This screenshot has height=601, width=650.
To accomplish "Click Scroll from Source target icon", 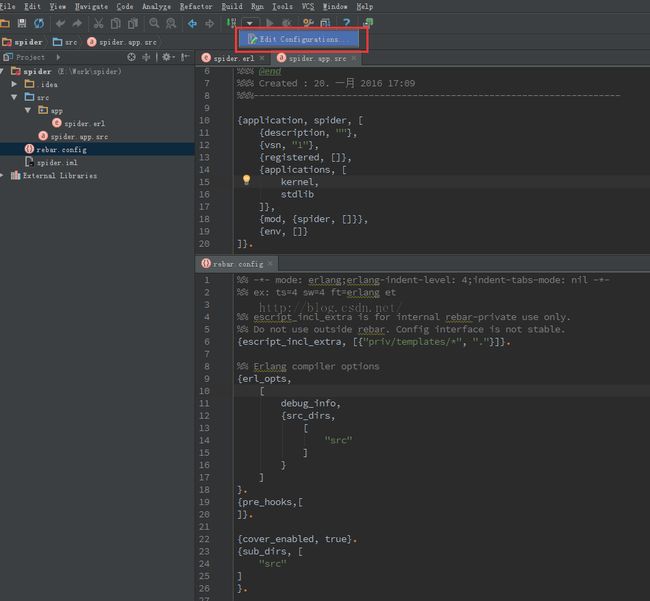I will [x=131, y=57].
